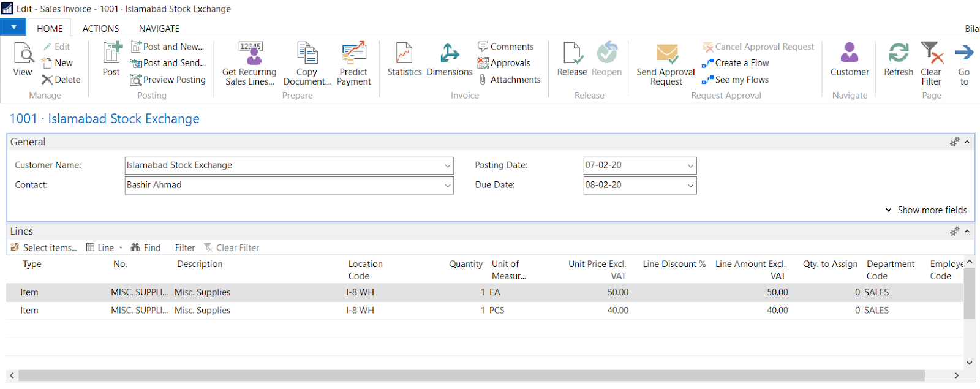The width and height of the screenshot is (980, 389).
Task: Refresh the page
Action: coord(899,59)
